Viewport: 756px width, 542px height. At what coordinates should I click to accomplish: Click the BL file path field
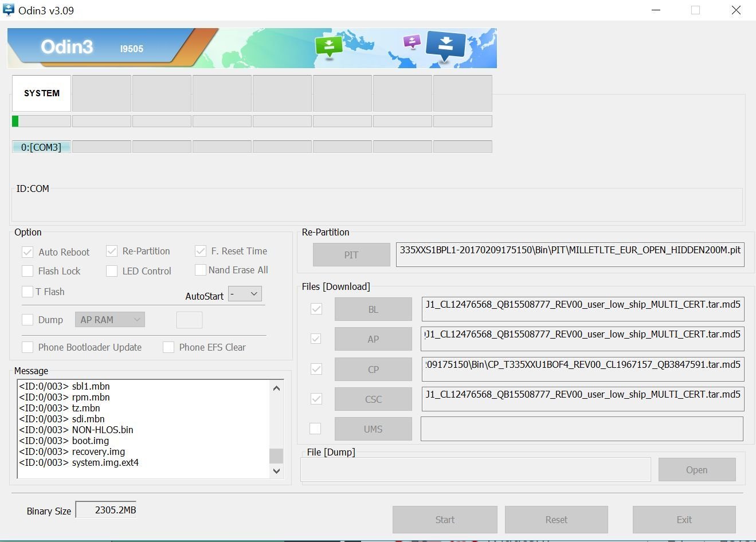[583, 309]
